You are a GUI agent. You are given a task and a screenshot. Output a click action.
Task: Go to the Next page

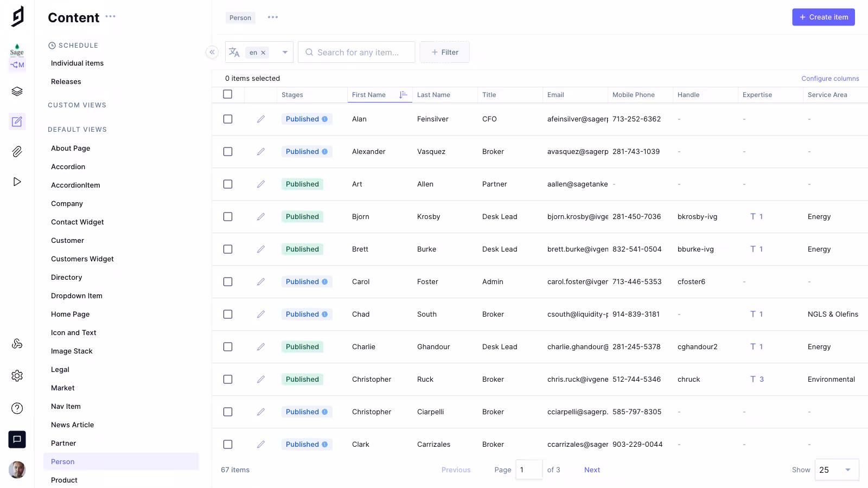click(592, 470)
